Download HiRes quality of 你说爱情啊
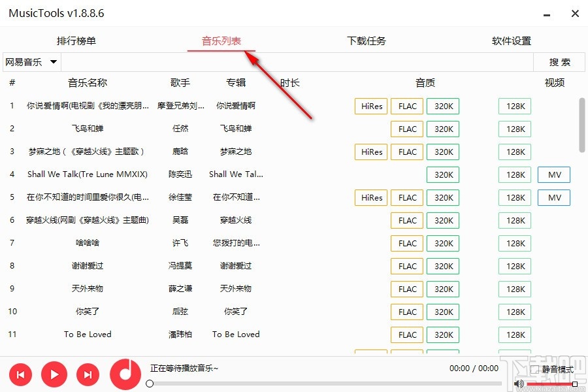Screen dimensions: 588x392 [370, 105]
